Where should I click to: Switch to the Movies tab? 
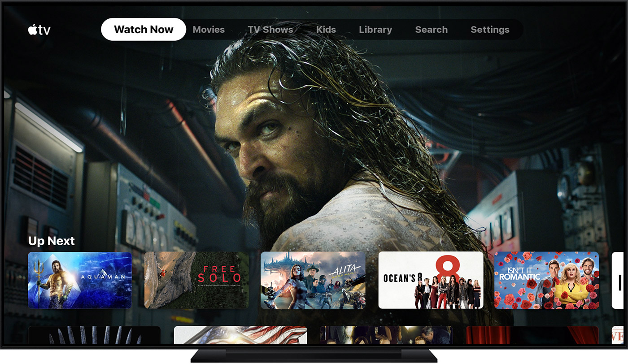pos(209,30)
